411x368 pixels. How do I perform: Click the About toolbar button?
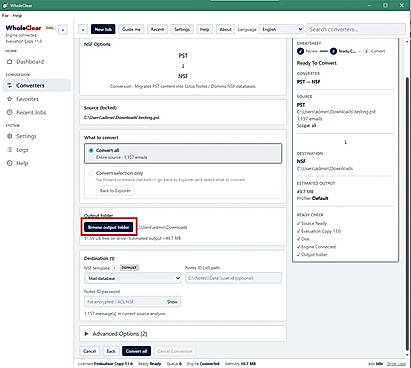pos(225,29)
